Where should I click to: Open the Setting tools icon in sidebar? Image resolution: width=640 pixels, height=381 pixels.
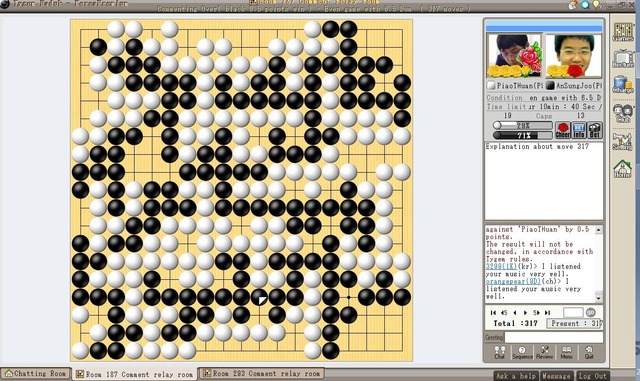[x=623, y=141]
